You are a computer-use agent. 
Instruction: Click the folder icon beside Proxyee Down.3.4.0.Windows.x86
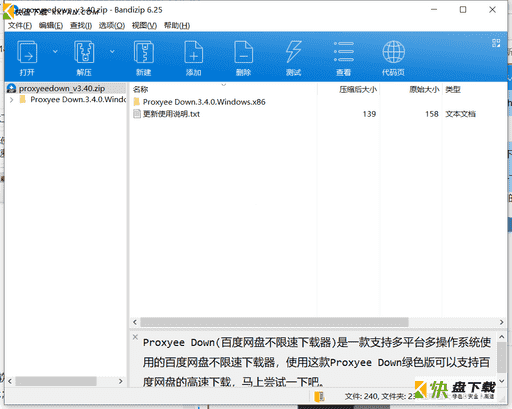(137, 102)
